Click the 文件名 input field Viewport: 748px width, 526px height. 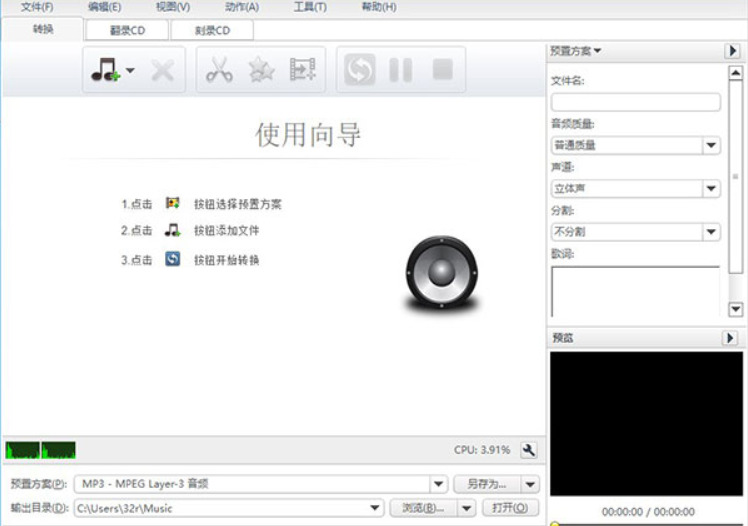pos(635,102)
